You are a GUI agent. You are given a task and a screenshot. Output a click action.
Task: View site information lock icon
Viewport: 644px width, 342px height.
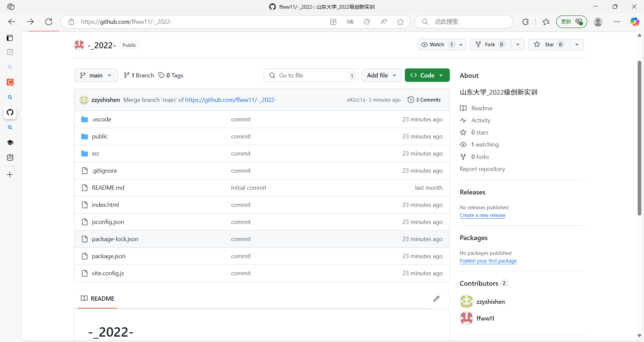(x=71, y=22)
